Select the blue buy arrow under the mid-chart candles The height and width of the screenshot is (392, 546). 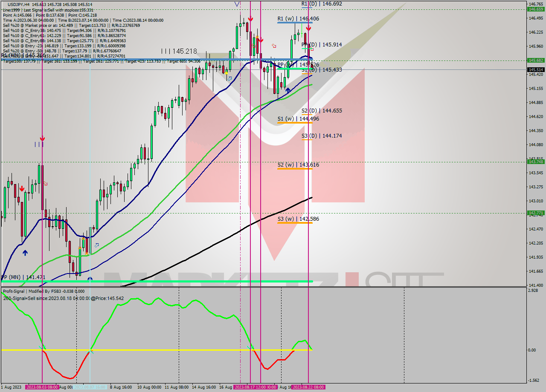[x=288, y=90]
